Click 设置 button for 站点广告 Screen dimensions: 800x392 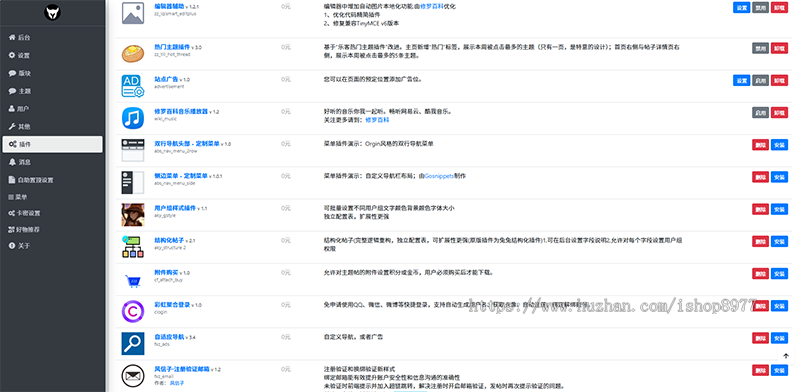[741, 80]
